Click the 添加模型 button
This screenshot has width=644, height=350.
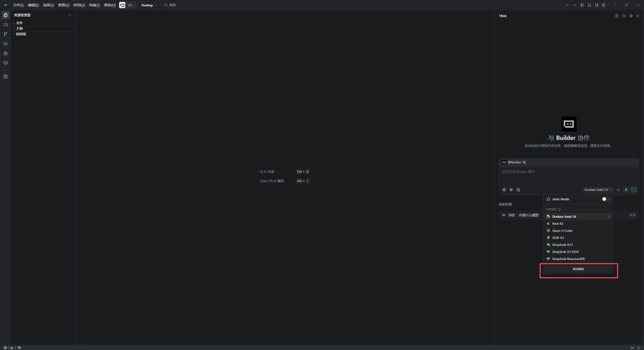[x=578, y=269]
